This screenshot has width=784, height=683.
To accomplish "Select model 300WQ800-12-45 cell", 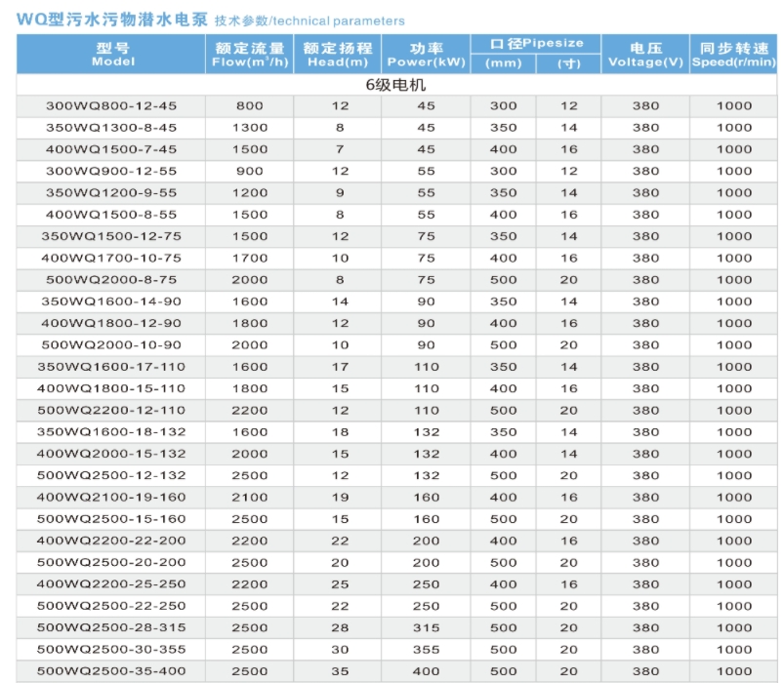I will click(x=112, y=105).
